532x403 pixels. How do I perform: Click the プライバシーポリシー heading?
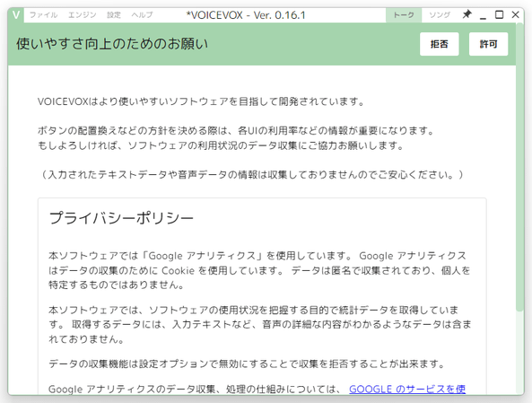click(x=121, y=218)
